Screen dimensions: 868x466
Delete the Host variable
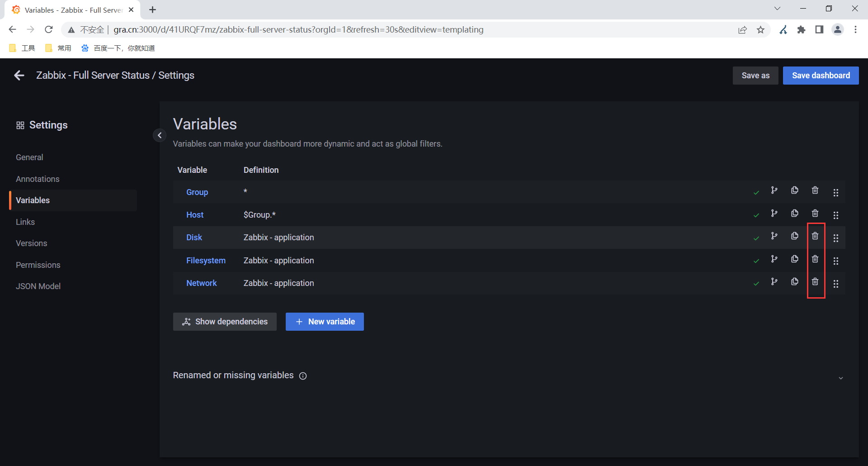coord(815,213)
